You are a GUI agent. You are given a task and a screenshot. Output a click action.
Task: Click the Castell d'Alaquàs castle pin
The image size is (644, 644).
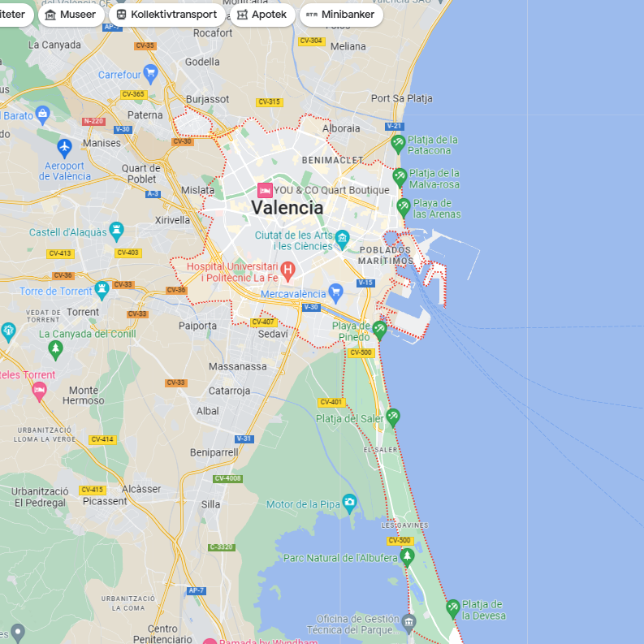(x=117, y=231)
